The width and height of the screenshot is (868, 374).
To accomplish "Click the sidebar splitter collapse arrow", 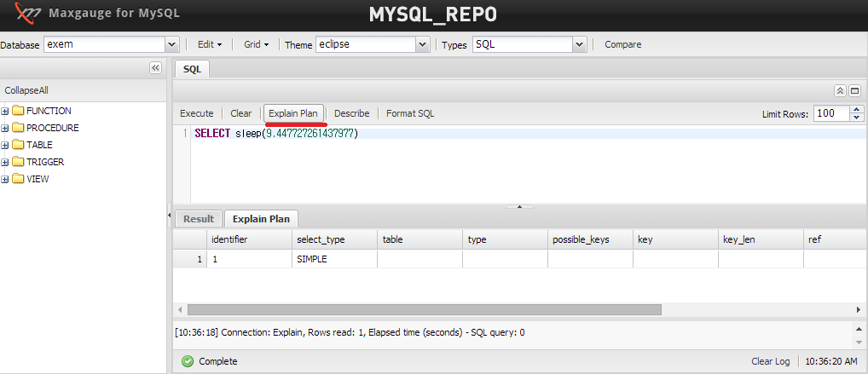I will tap(170, 216).
